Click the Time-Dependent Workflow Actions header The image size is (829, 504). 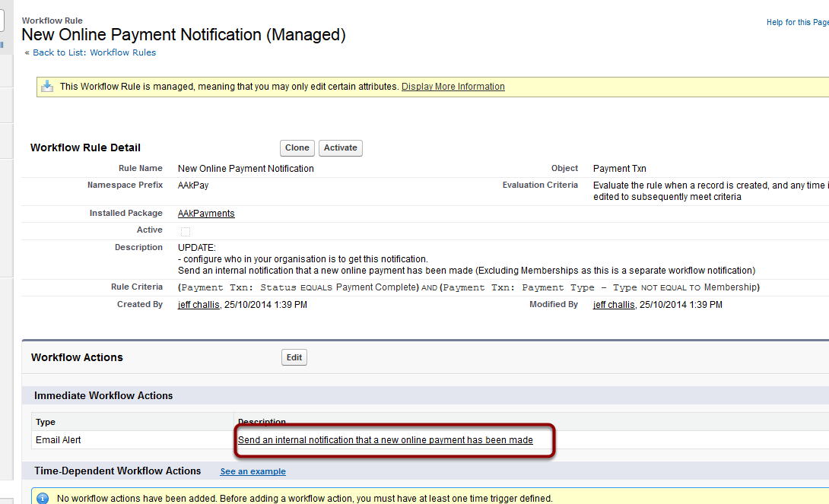(x=118, y=471)
